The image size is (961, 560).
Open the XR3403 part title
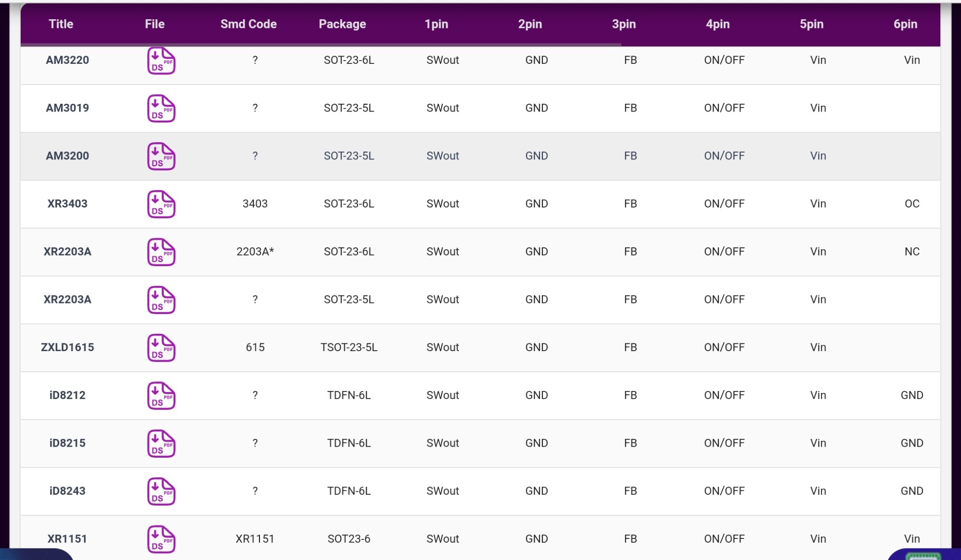click(x=67, y=204)
